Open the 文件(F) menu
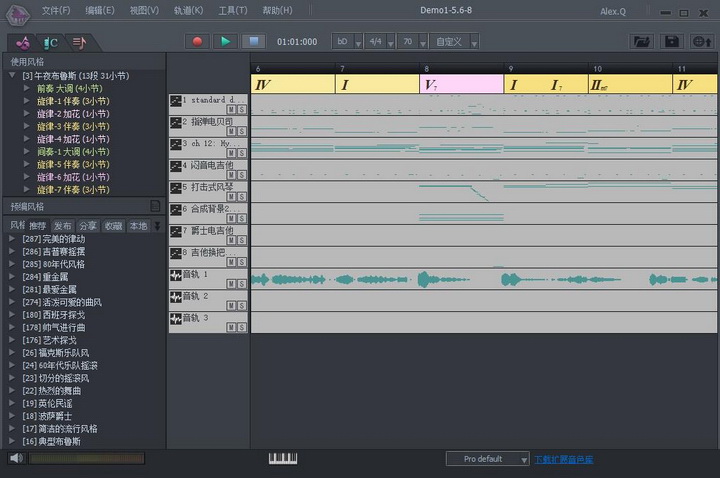This screenshot has height=478, width=720. point(56,10)
